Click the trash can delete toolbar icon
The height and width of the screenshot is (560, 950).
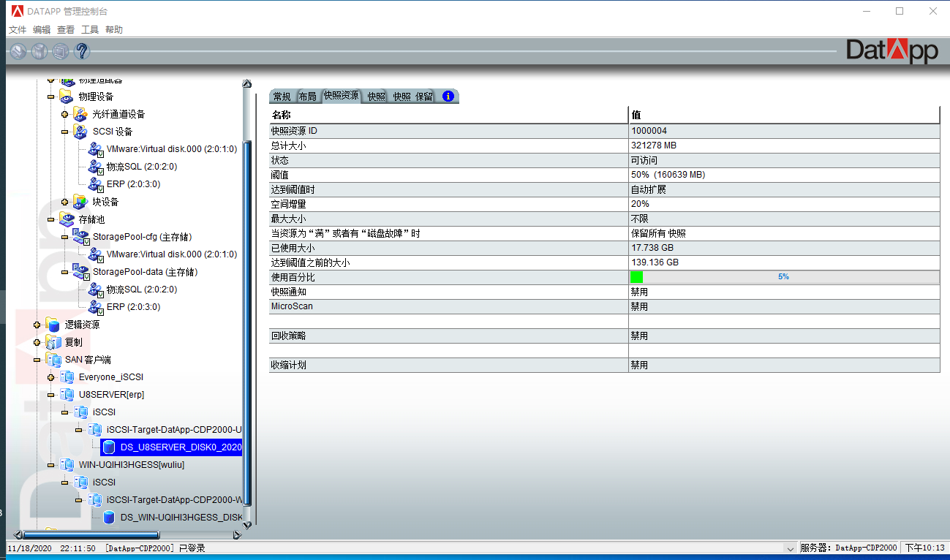click(x=39, y=51)
